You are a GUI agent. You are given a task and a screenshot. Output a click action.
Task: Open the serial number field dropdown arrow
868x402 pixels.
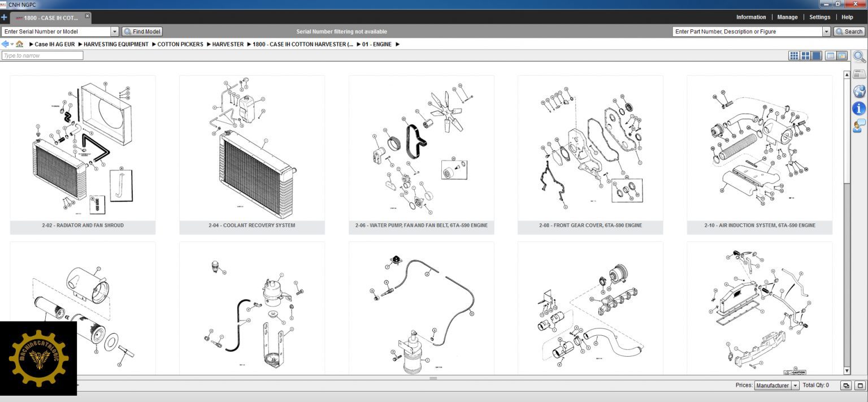(115, 31)
